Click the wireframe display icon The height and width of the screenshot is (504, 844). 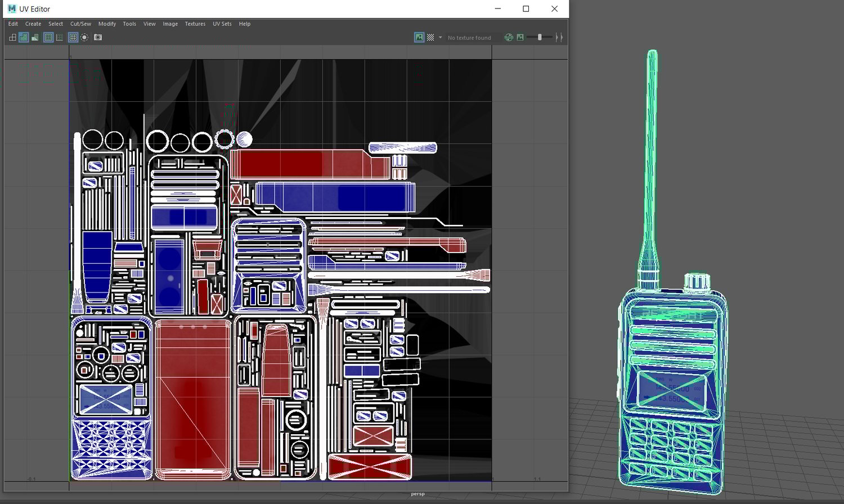point(12,38)
